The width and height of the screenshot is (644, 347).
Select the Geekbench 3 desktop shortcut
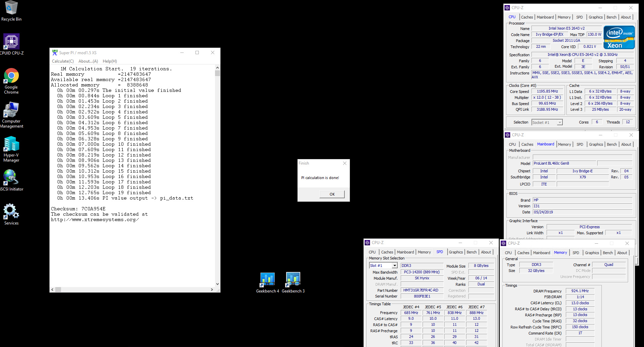click(x=293, y=283)
